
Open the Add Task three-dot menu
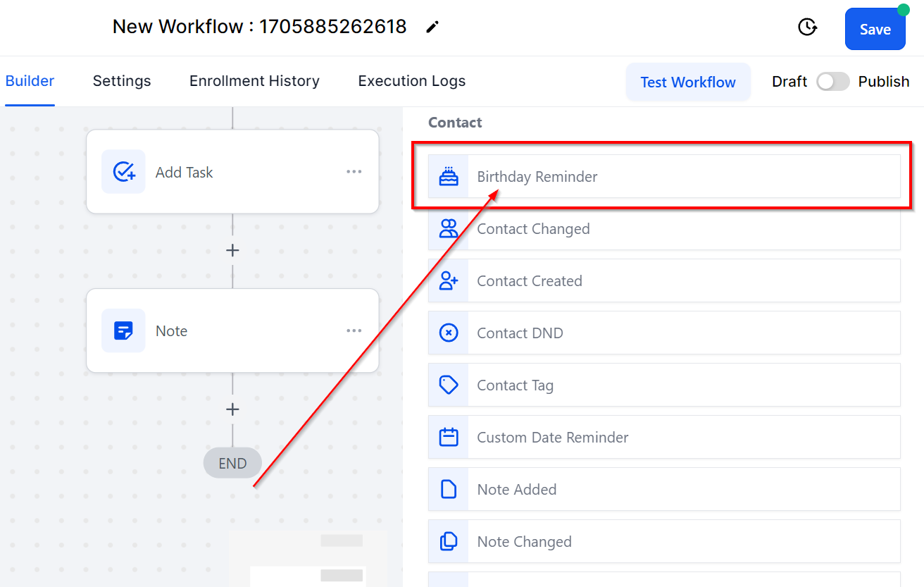click(x=354, y=172)
